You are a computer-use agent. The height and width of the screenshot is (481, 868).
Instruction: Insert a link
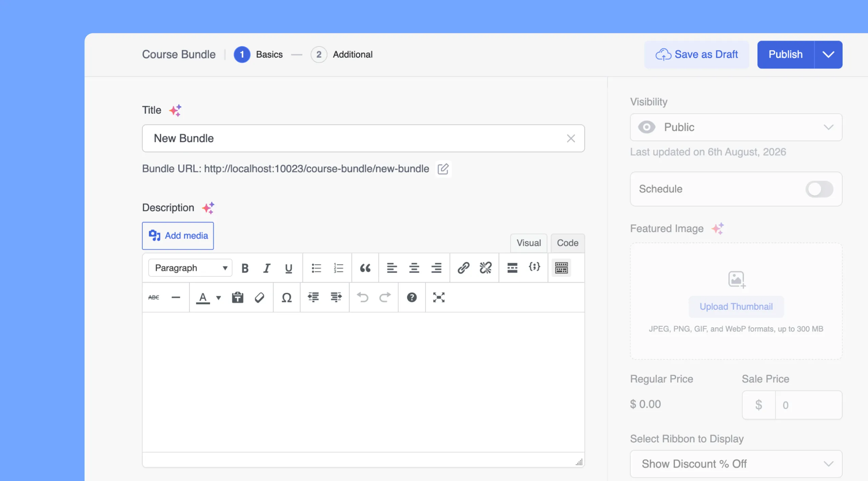click(x=463, y=268)
